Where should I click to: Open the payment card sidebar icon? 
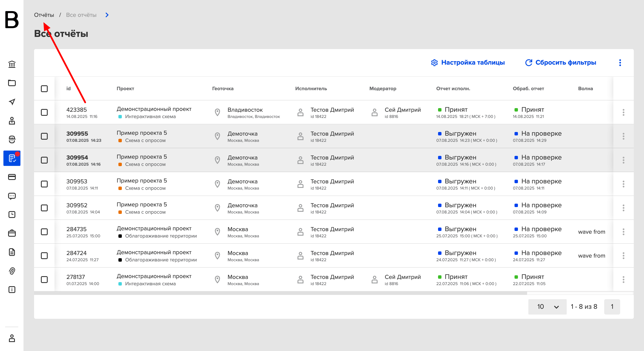click(x=12, y=177)
